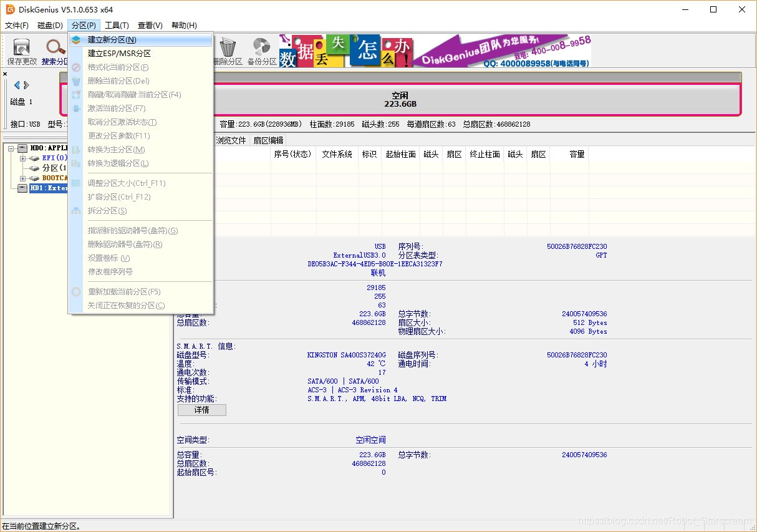Click the EFI partition drive icon
The height and width of the screenshot is (532, 757).
[34, 158]
